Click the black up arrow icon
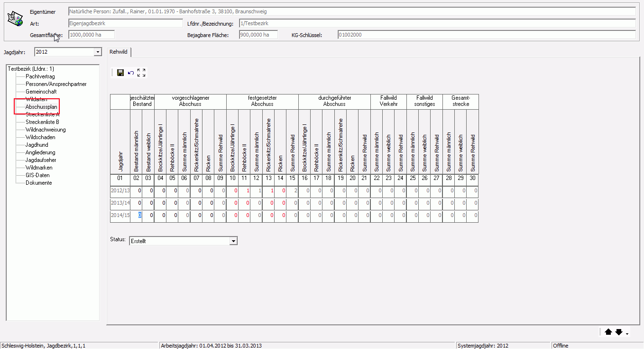Screen dimensions: 644x349 click(x=608, y=332)
